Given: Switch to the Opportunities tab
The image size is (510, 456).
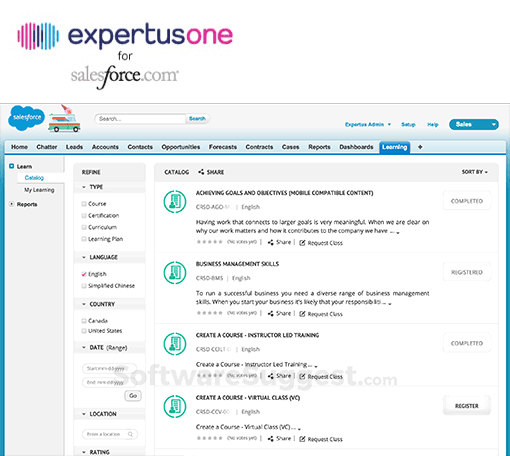Looking at the screenshot, I should click(181, 147).
